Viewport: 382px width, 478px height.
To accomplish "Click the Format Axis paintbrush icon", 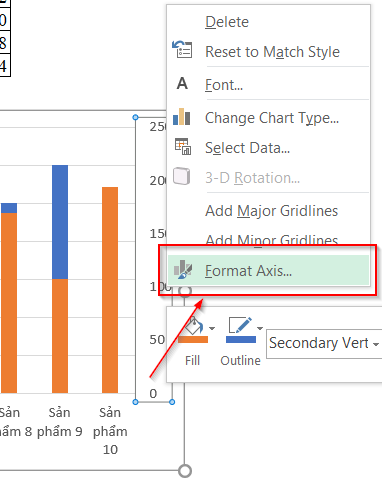I will coord(183,269).
